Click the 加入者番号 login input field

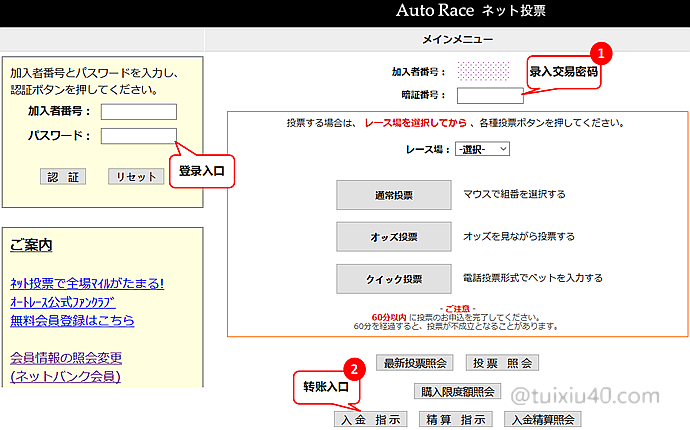[139, 112]
